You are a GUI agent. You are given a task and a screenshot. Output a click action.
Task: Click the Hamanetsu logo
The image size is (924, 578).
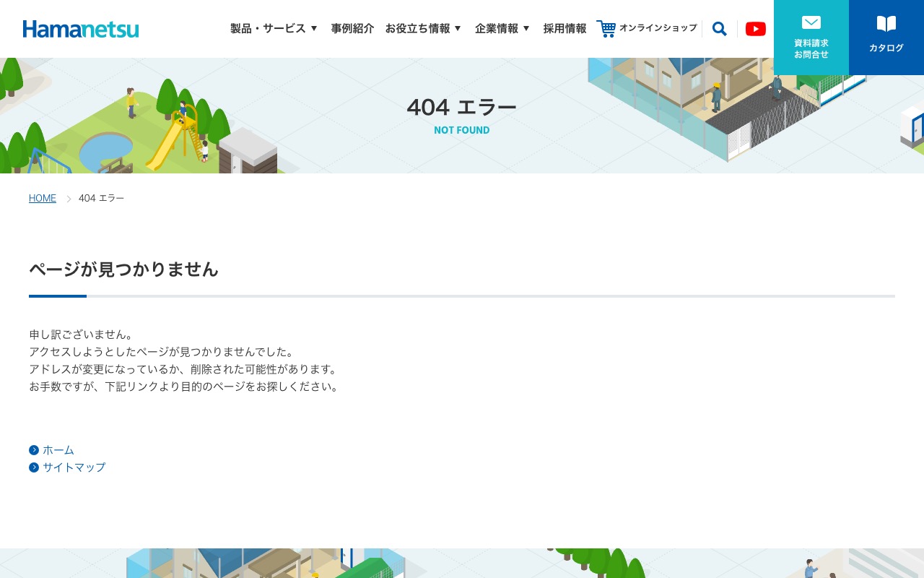[x=81, y=29]
